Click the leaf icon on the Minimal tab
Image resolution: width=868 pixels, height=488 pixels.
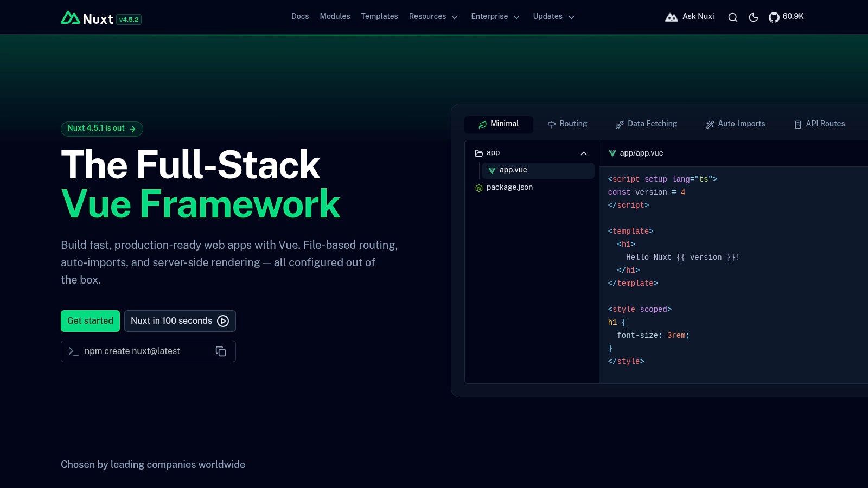483,125
